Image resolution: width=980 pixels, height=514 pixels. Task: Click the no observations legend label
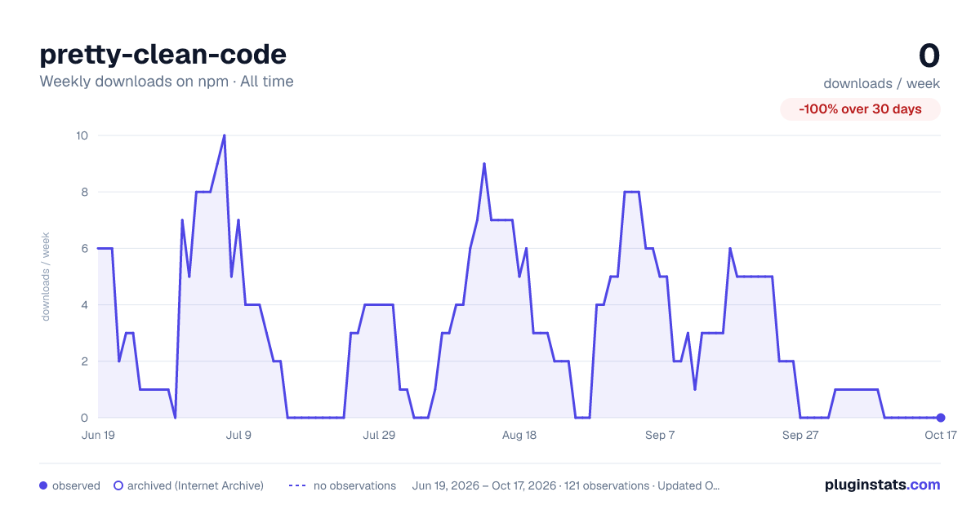[x=354, y=485]
